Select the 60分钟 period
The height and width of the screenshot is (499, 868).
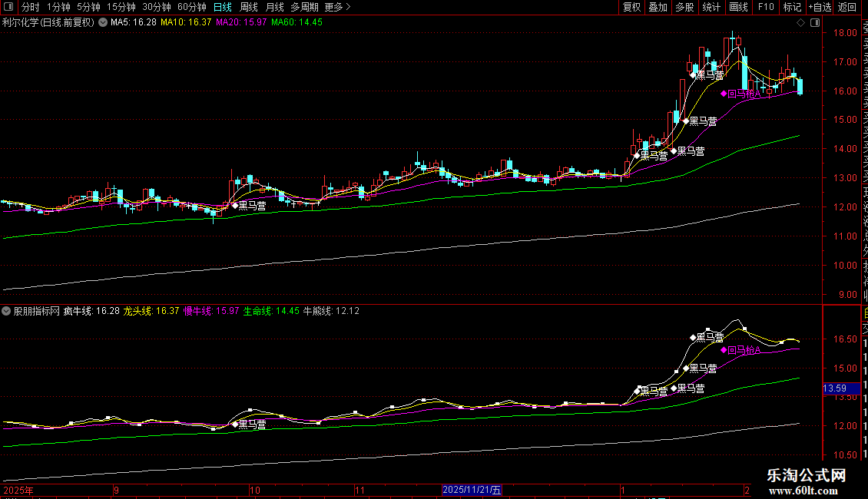click(191, 7)
